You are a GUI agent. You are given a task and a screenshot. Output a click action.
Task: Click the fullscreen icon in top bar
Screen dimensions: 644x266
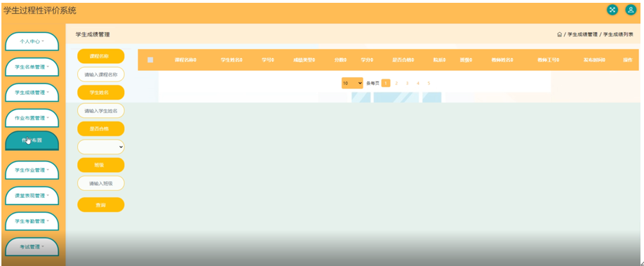[x=612, y=11]
